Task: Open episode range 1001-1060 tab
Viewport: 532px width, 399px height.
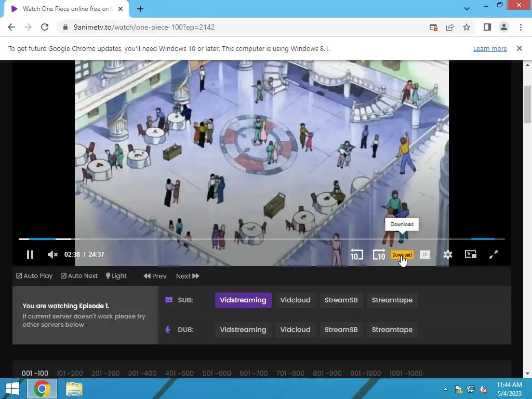Action: [406, 373]
